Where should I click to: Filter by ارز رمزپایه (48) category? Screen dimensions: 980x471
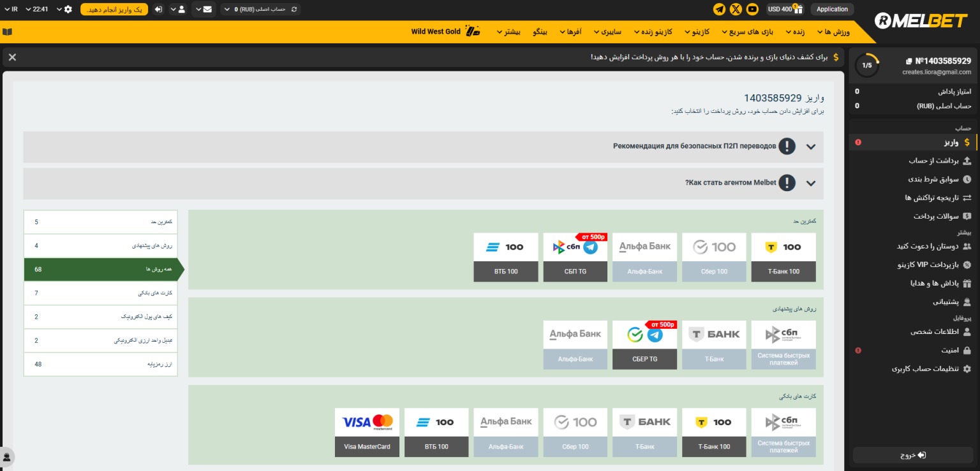pos(101,364)
